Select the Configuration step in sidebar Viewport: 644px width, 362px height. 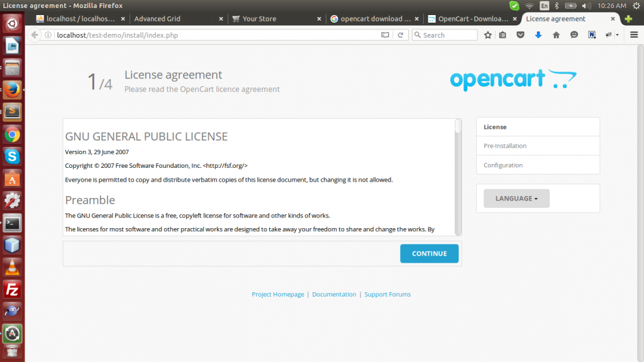(x=538, y=165)
